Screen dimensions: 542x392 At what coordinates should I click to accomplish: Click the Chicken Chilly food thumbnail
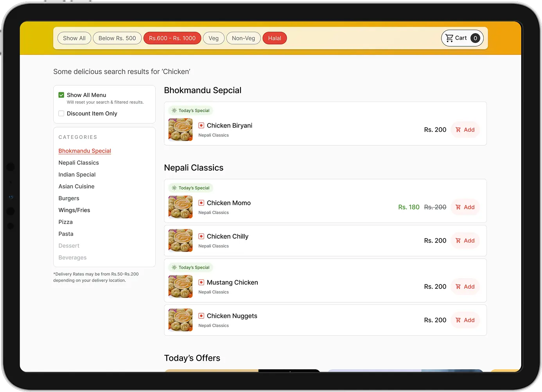pos(181,241)
